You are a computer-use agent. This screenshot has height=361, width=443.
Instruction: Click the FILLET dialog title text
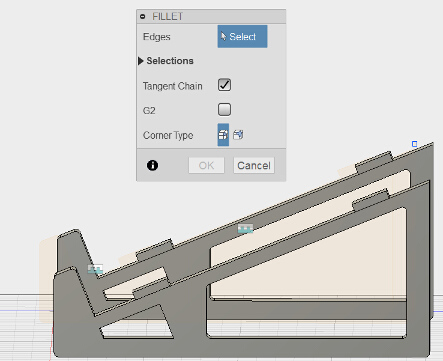click(167, 16)
